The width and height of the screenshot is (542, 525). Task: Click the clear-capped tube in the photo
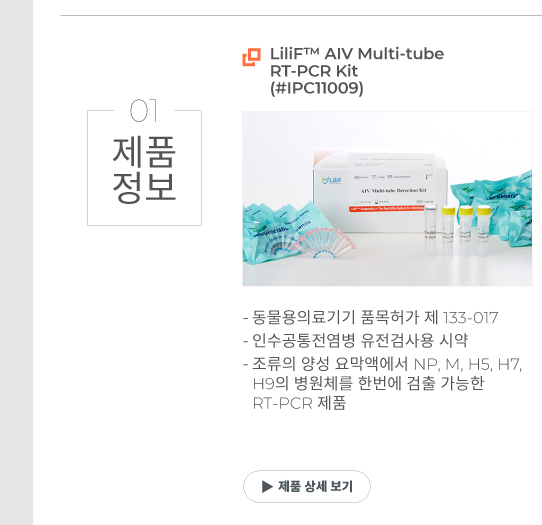(431, 231)
